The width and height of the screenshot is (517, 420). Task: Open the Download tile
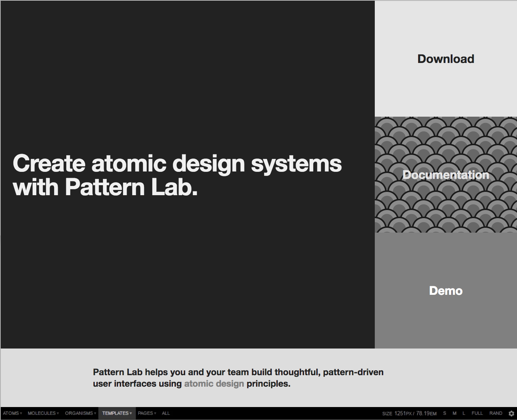pyautogui.click(x=446, y=59)
